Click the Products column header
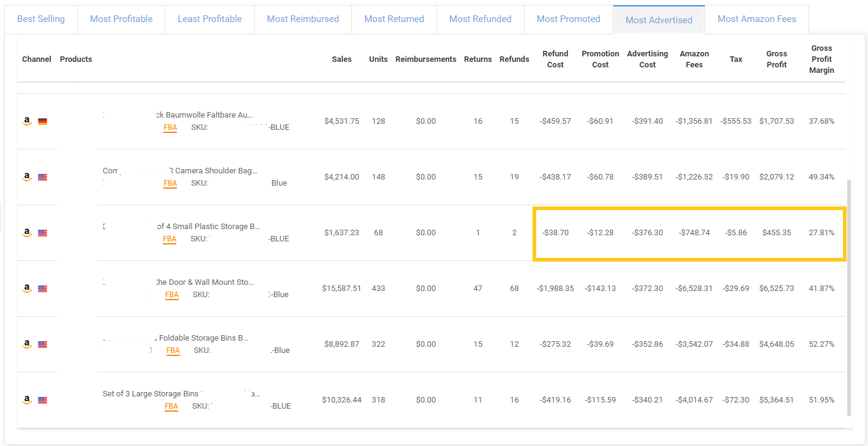 (76, 59)
